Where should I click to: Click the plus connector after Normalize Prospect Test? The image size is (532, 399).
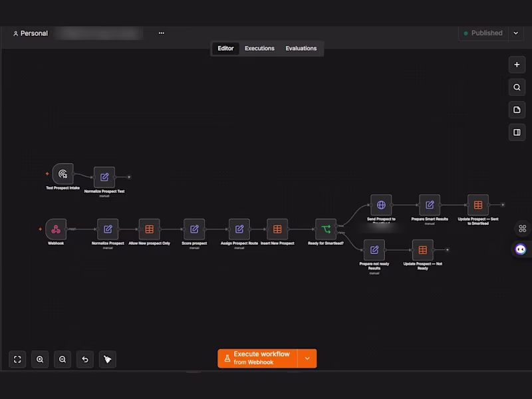point(129,177)
